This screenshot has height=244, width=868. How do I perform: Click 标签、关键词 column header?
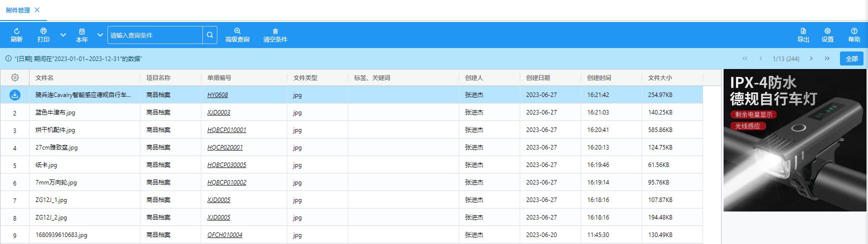pos(372,77)
